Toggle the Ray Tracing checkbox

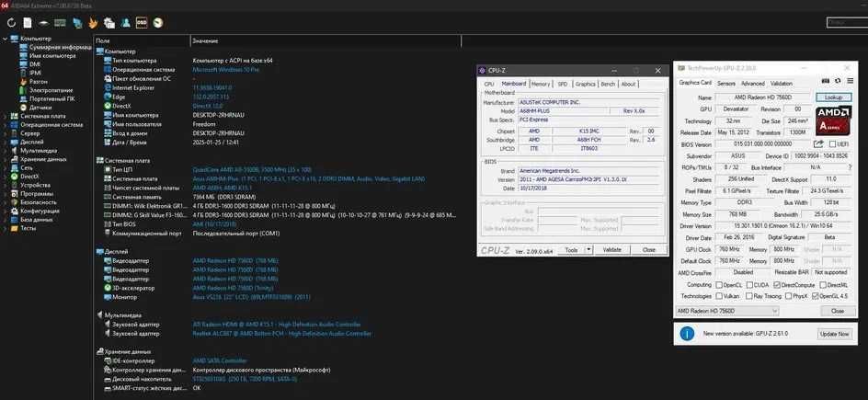tap(749, 296)
